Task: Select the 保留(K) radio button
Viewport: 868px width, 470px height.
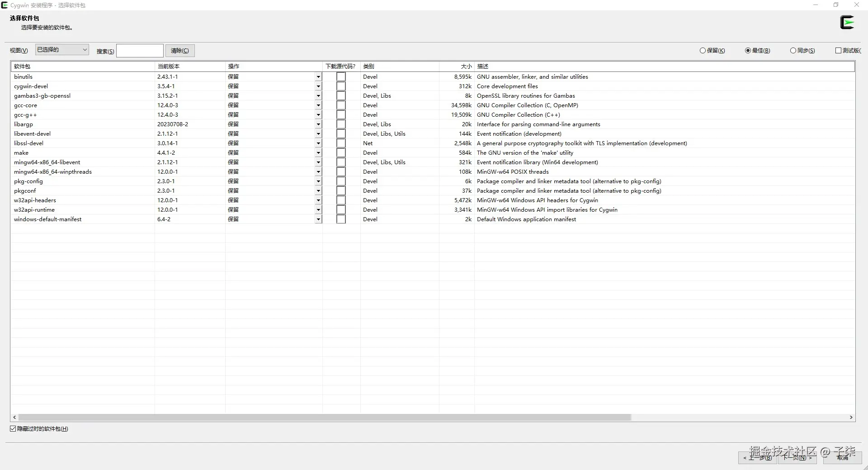Action: click(x=712, y=51)
